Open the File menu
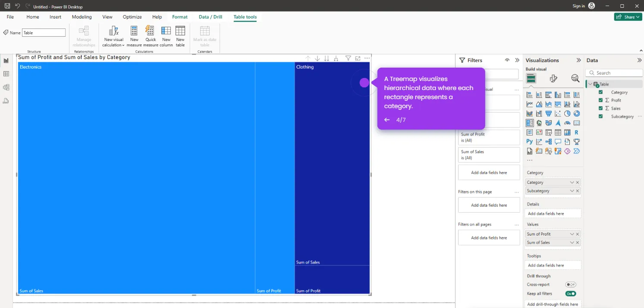 tap(10, 17)
